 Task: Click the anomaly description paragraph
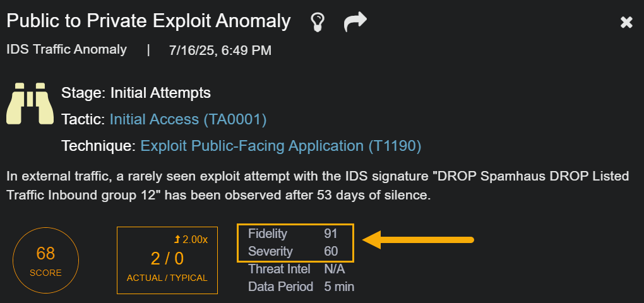point(318,186)
